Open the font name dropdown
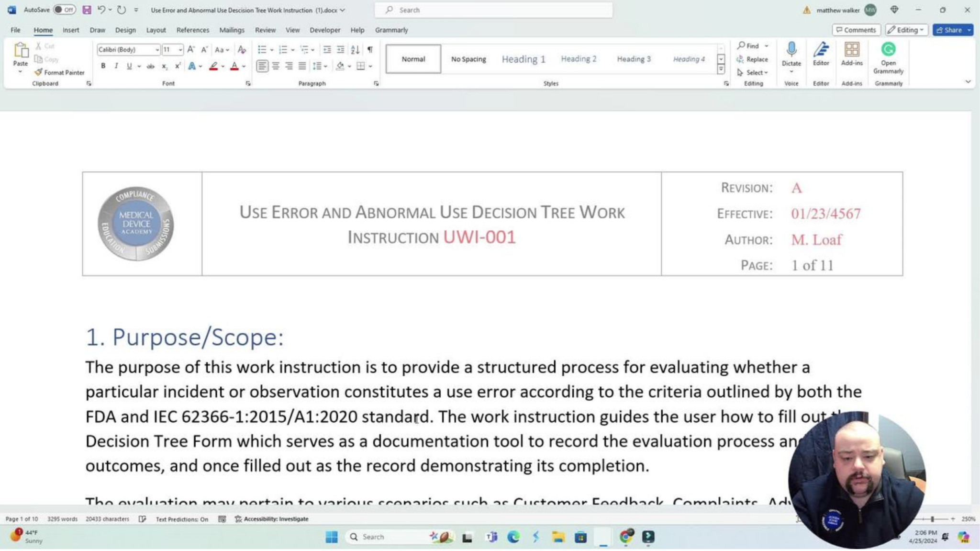The height and width of the screenshot is (551, 980). (157, 49)
